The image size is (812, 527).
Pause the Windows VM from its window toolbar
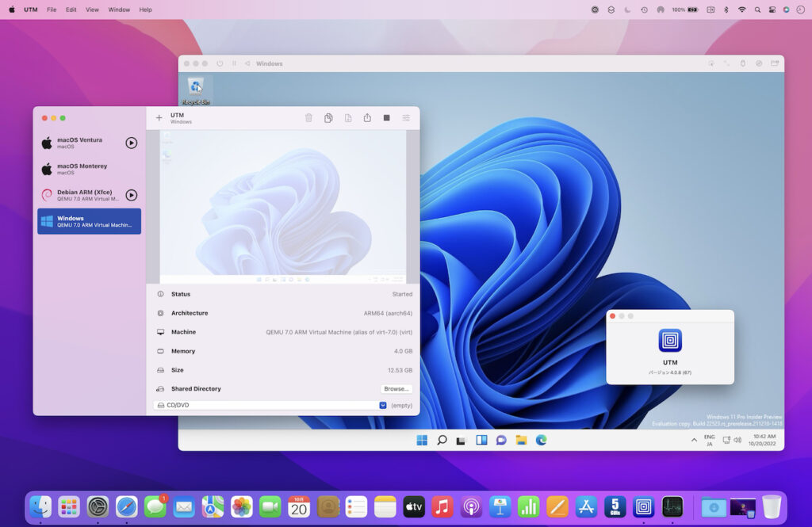234,63
